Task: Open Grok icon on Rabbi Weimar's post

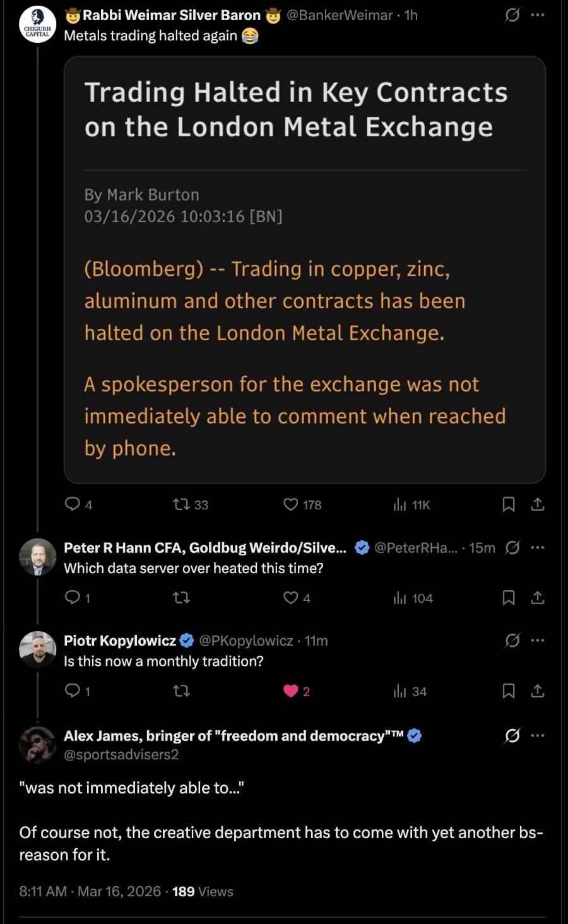Action: coord(512,15)
